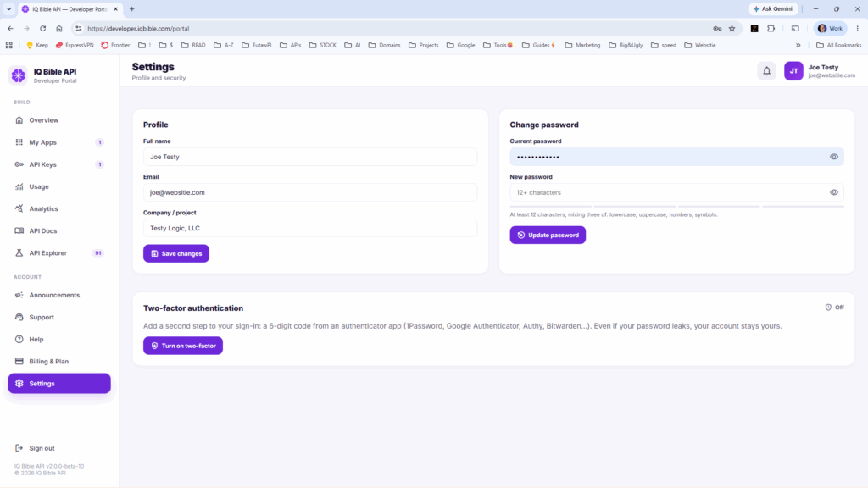This screenshot has width=868, height=488.
Task: Open Help from sidebar
Action: point(59,339)
